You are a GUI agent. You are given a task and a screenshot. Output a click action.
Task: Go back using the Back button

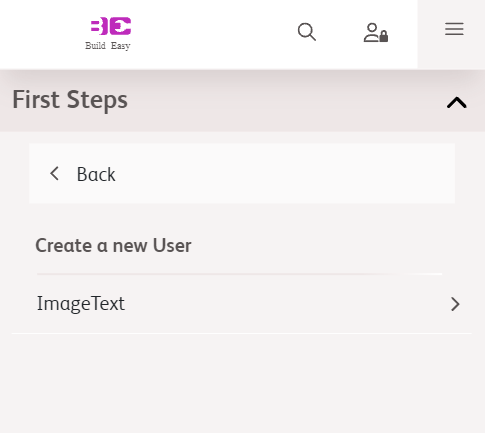(242, 173)
